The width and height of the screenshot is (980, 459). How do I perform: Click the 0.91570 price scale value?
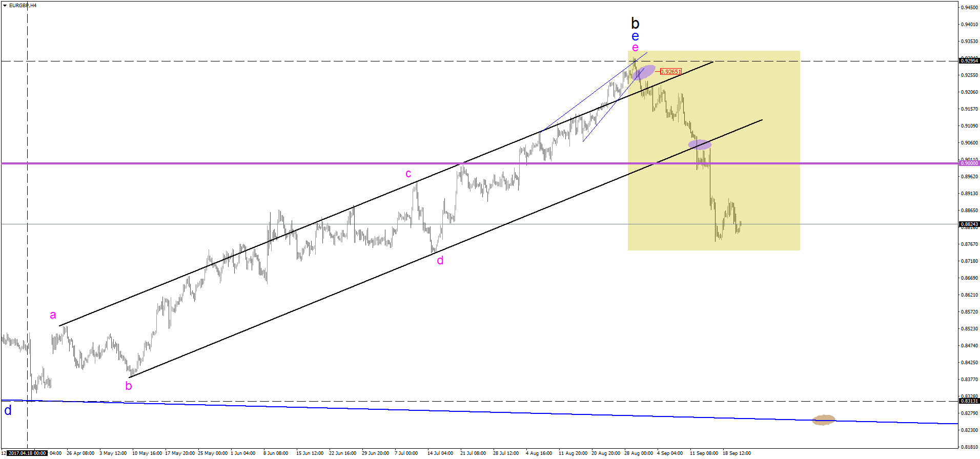coord(969,109)
